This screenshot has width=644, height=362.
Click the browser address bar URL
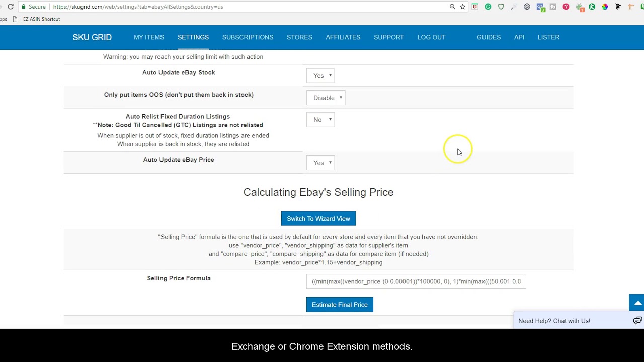click(x=138, y=7)
